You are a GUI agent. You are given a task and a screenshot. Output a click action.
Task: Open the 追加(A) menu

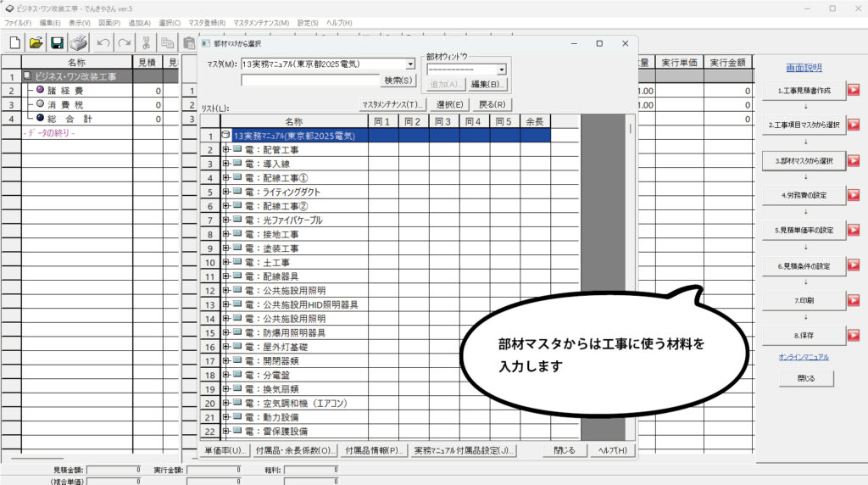[x=140, y=23]
